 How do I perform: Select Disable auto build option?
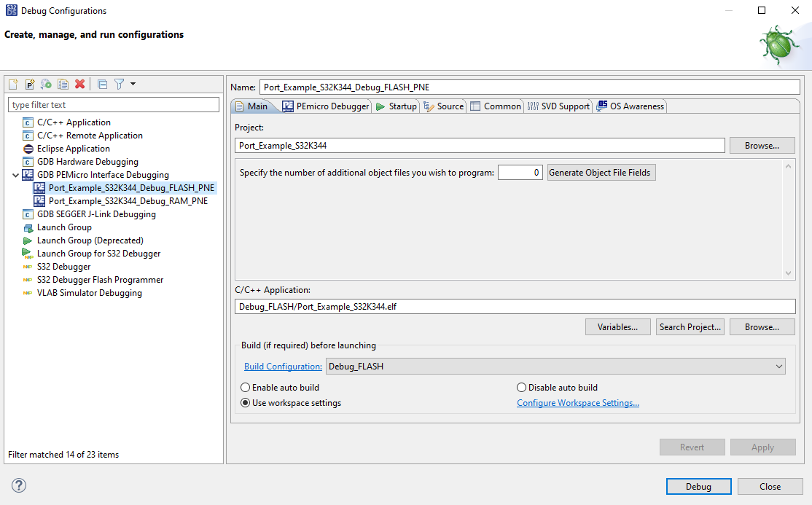[x=522, y=388]
